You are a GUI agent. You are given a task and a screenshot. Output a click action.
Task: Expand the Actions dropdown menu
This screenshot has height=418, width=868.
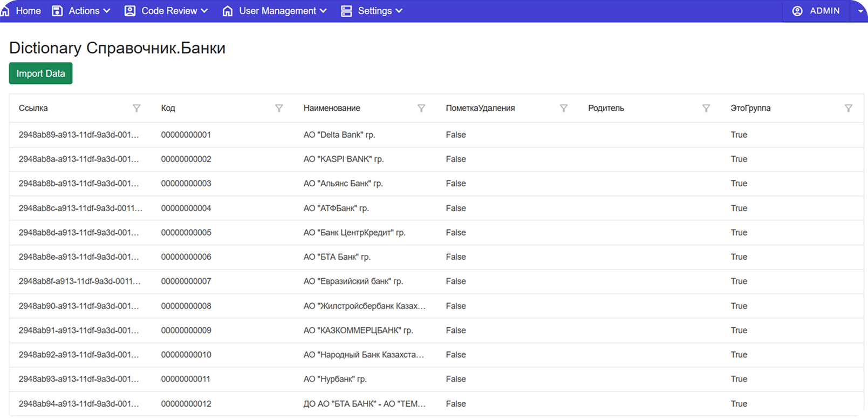[x=81, y=11]
